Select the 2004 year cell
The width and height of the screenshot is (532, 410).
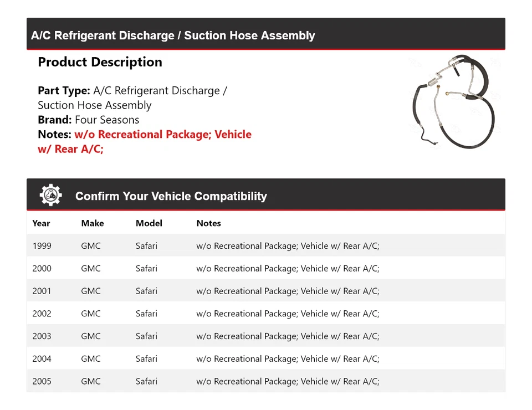42,359
